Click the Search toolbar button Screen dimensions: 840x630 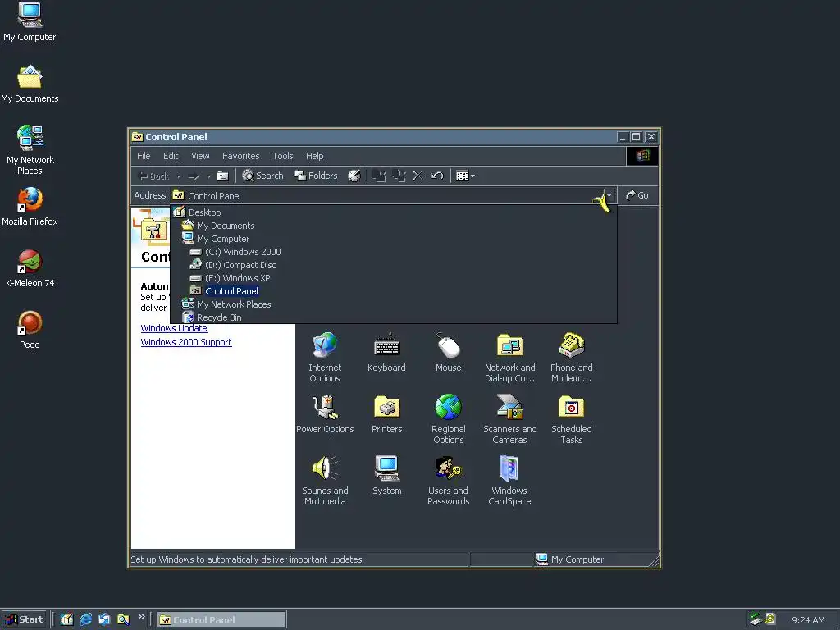[x=262, y=176]
